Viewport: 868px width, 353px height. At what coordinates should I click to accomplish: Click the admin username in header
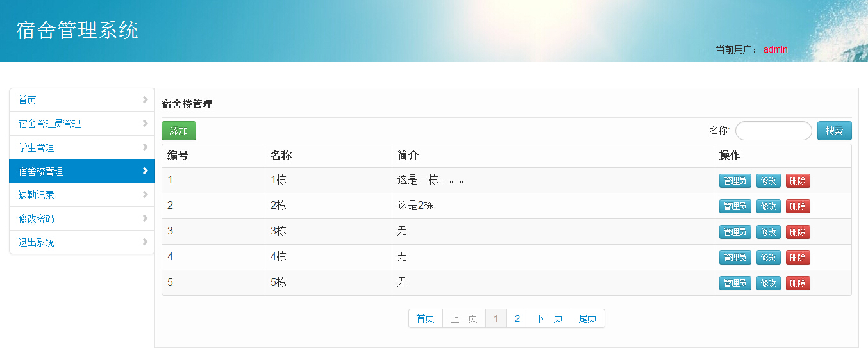click(775, 49)
